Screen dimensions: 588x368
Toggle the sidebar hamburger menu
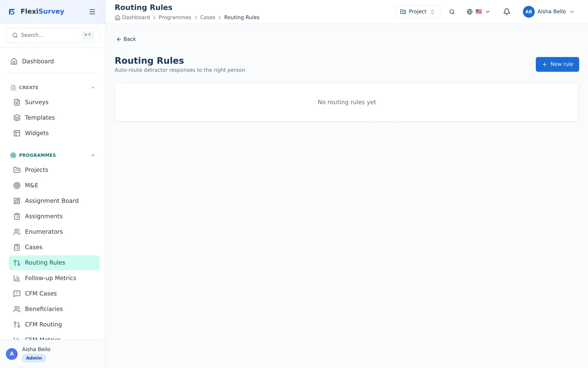point(92,12)
